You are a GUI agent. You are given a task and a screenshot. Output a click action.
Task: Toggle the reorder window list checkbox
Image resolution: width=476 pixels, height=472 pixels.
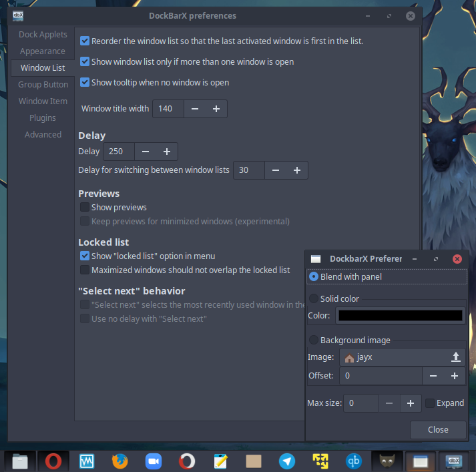point(85,41)
